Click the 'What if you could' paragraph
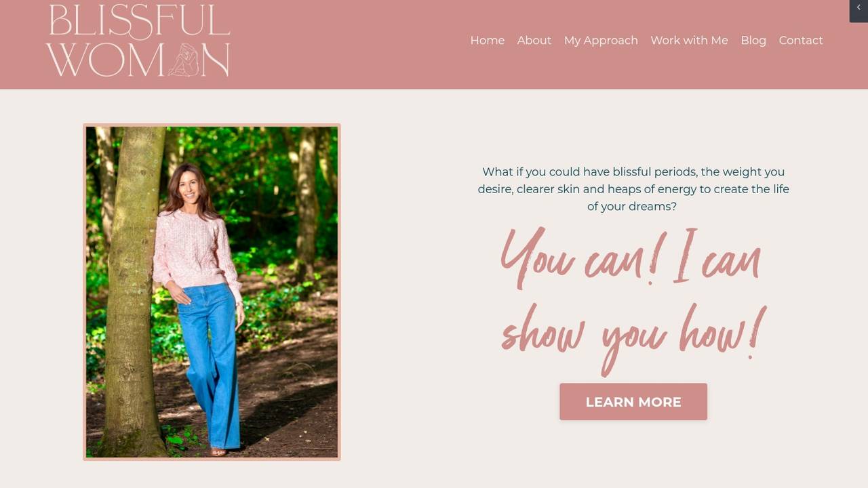 633,189
